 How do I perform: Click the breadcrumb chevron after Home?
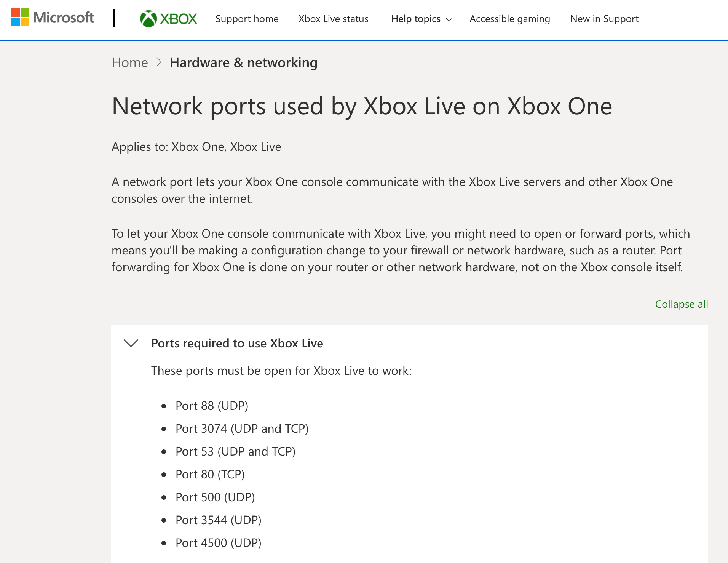(x=159, y=62)
